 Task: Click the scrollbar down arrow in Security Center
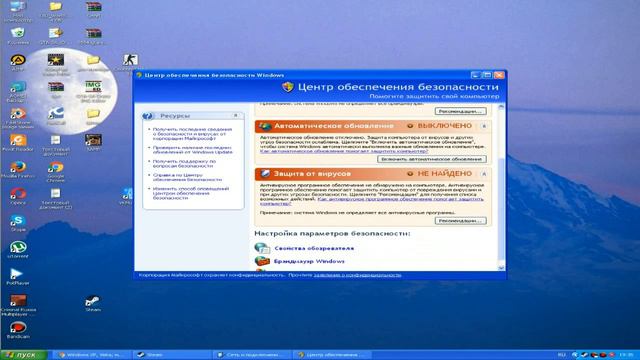(x=501, y=267)
